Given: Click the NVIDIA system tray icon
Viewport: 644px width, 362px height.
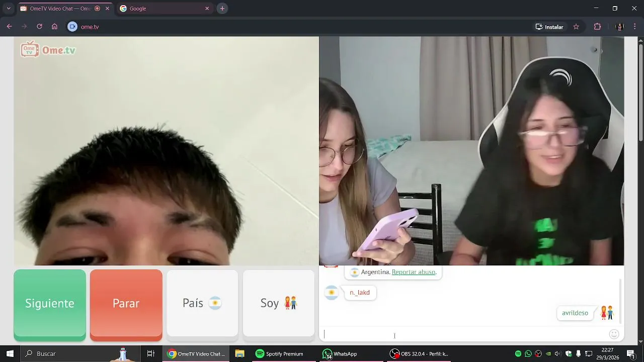Looking at the screenshot, I should click(x=548, y=354).
